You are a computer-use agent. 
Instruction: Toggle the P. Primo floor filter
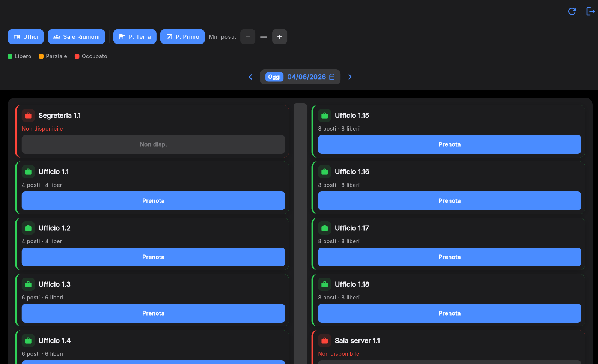coord(182,37)
